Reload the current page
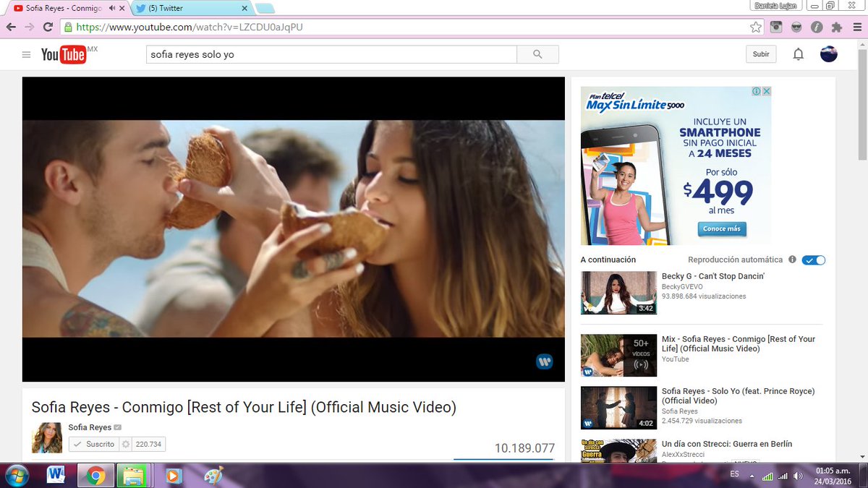 tap(48, 27)
